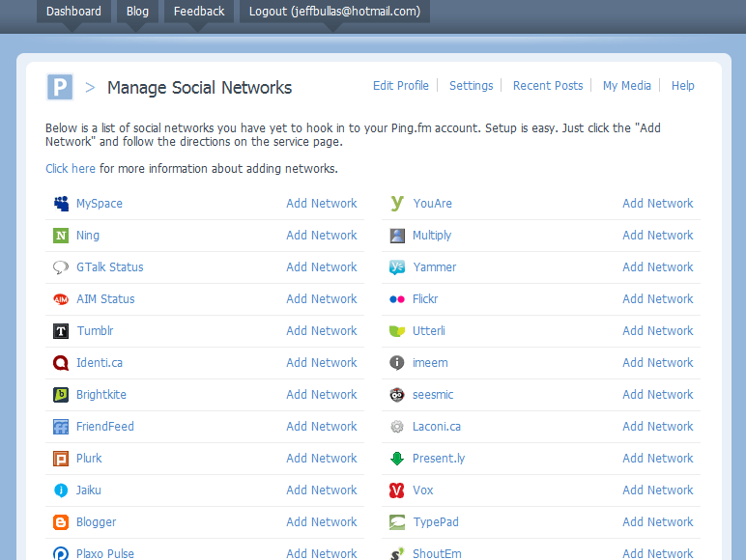Click the Yammer icon
746x560 pixels.
pos(397,267)
